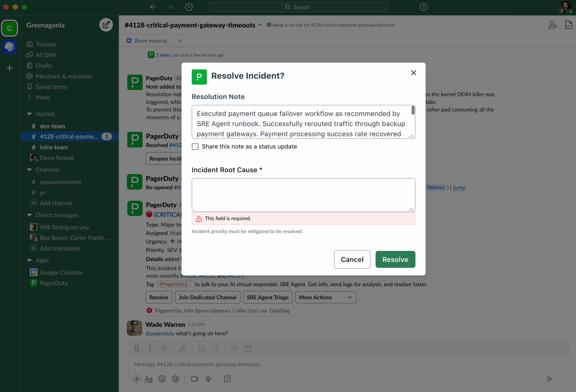
Task: Open the channel name dropdown chevron
Action: [x=260, y=25]
